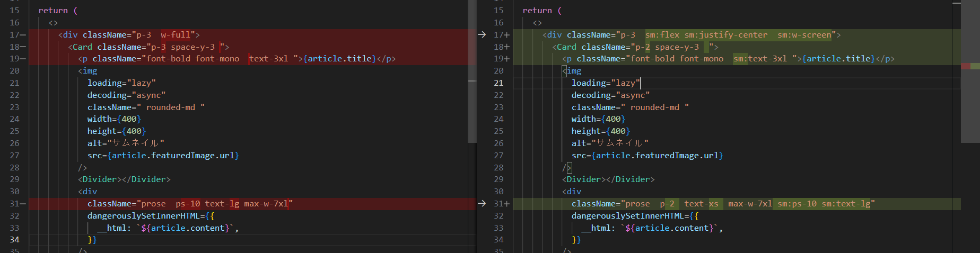Viewport: 980px width, 253px height.
Task: Click '{article.title}' in the left pane
Action: [x=340, y=59]
